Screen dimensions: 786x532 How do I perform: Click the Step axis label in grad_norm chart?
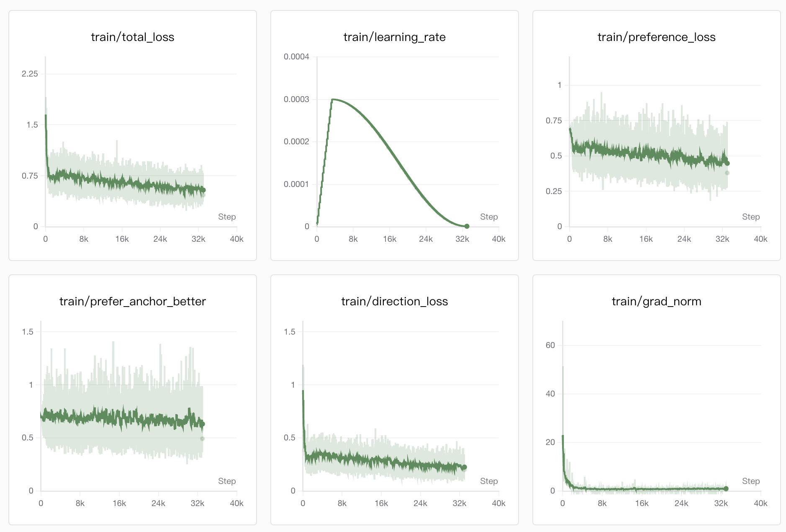[751, 481]
